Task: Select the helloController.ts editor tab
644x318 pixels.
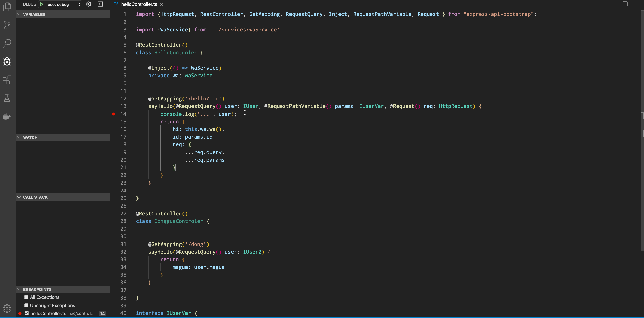Action: 139,4
